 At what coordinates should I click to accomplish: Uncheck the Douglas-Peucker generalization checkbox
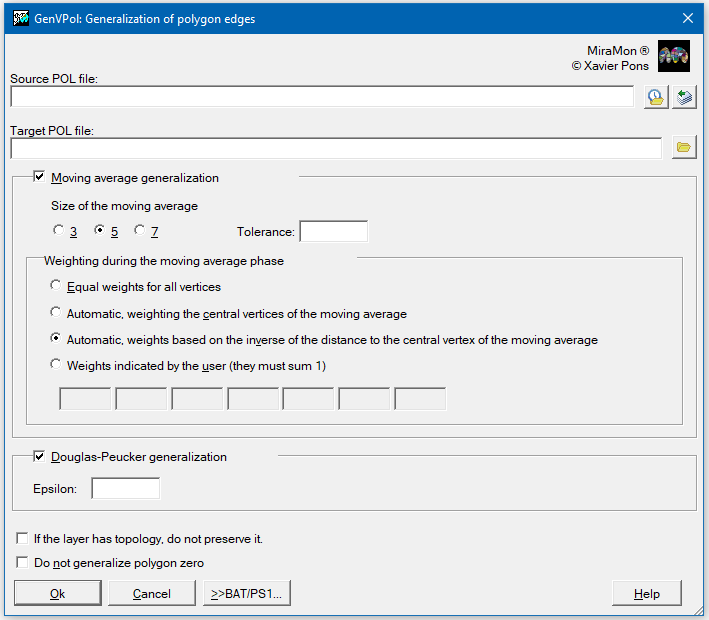click(x=39, y=456)
